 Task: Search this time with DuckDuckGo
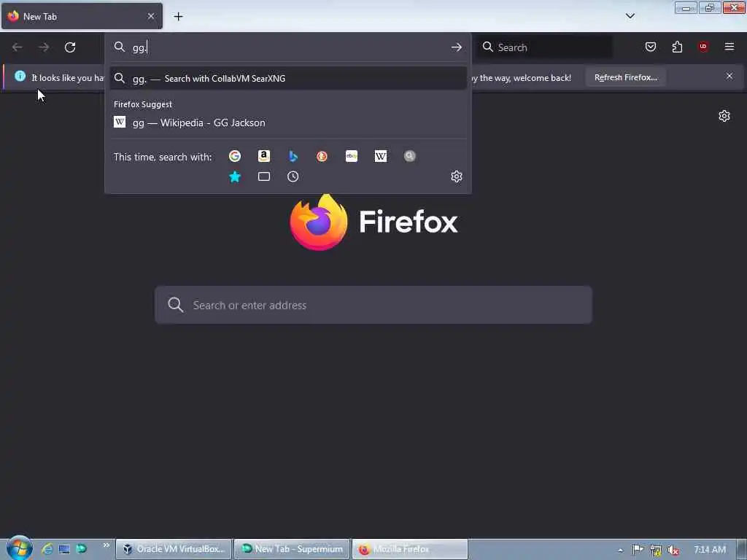(322, 156)
